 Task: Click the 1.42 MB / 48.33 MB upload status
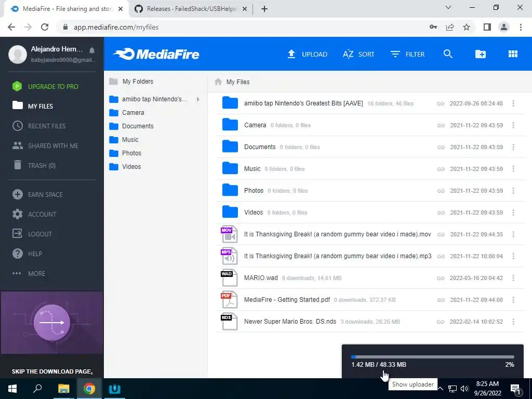(379, 364)
